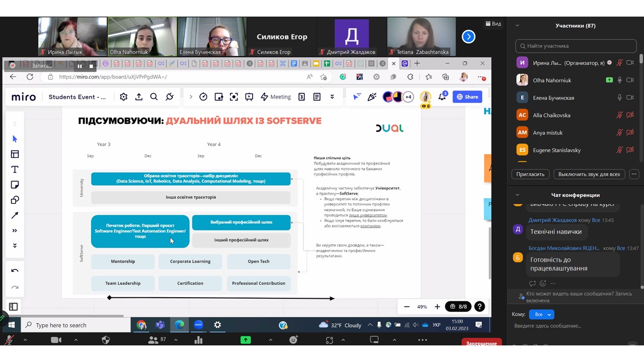Click the Miro Share button

point(467,97)
